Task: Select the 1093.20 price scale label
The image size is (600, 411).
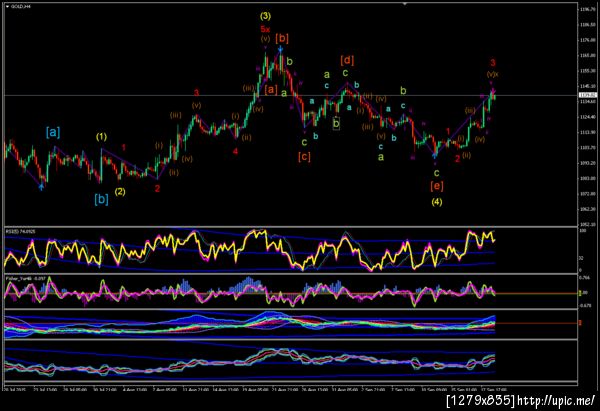Action: tap(588, 163)
